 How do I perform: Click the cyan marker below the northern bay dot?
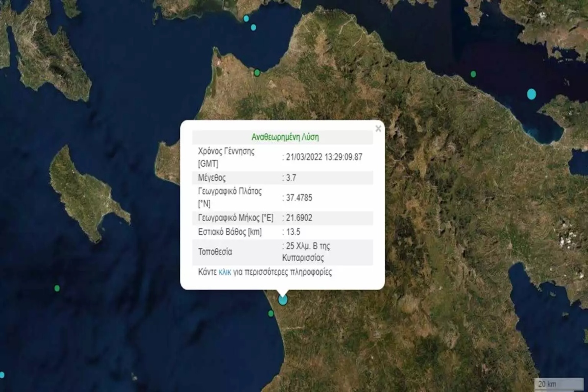[253, 27]
